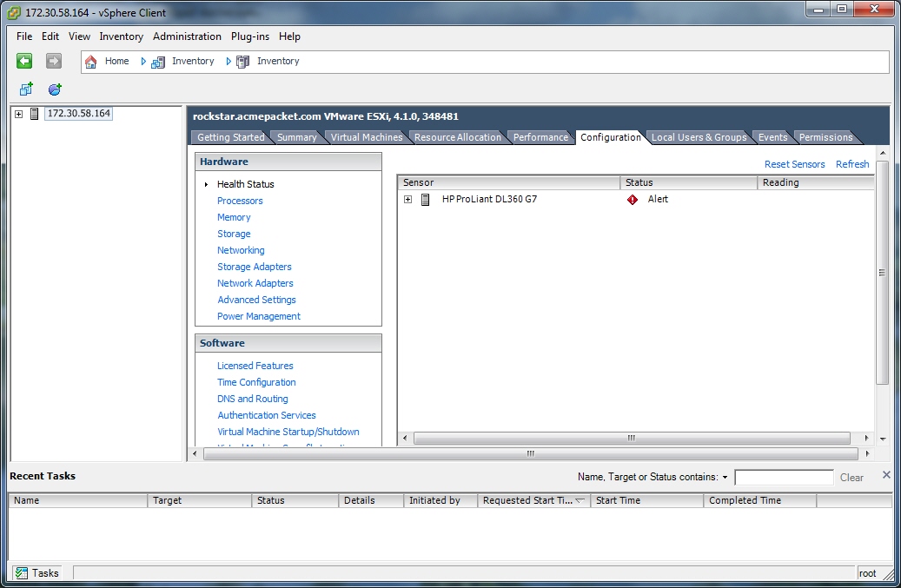Select host icon for 172.30.58.164 in tree
Viewport: 901px width, 588px height.
pos(35,114)
